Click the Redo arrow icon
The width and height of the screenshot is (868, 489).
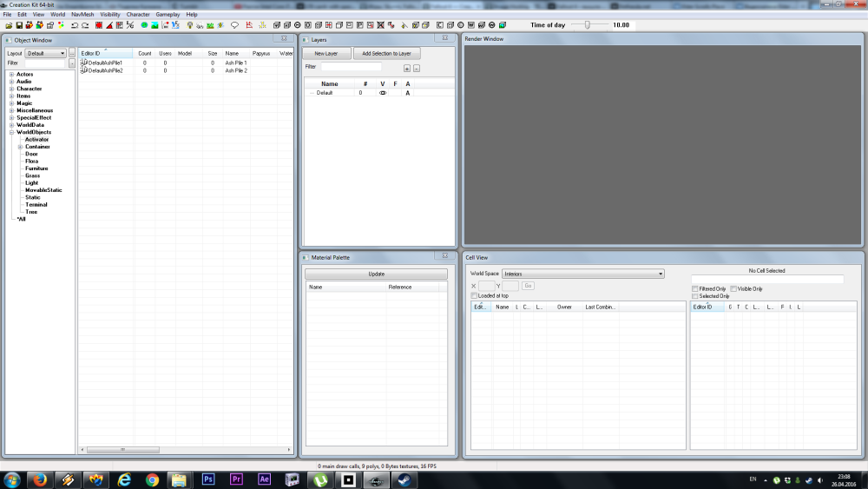pos(85,25)
